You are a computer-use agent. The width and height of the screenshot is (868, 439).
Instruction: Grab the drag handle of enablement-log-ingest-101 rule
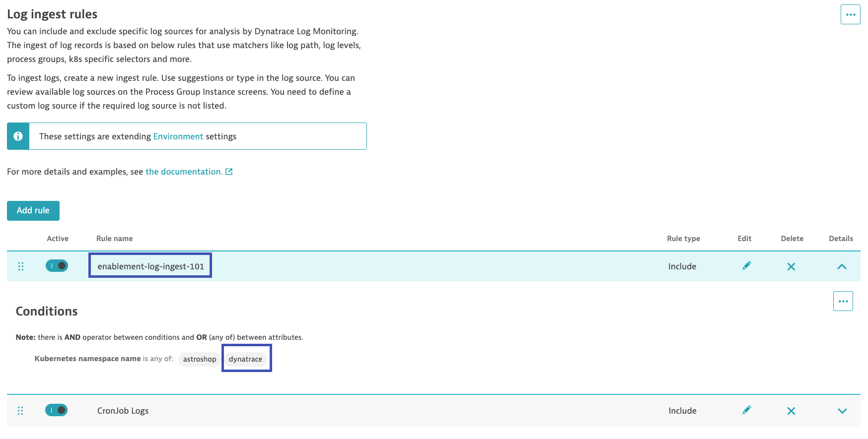[x=21, y=266]
